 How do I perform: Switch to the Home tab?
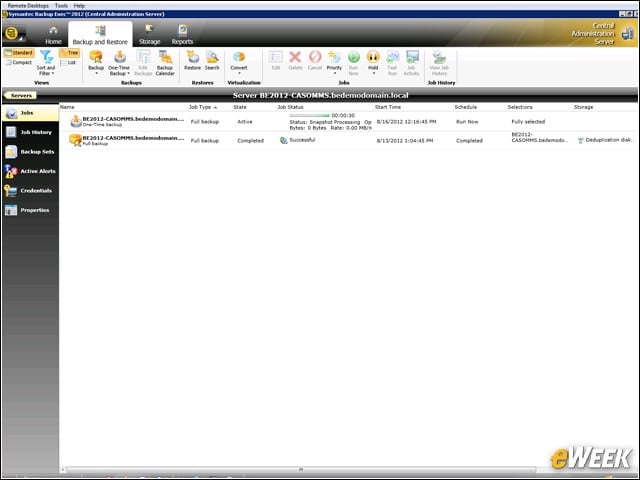[53, 35]
